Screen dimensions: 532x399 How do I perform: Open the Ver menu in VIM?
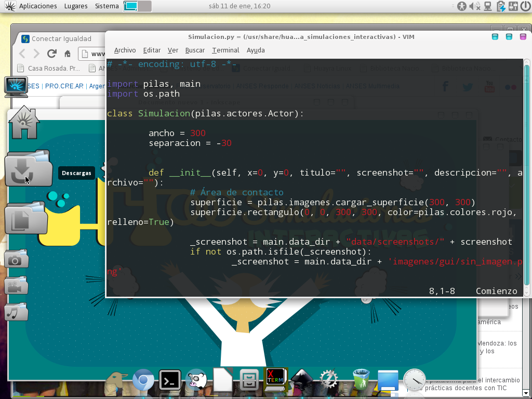[x=172, y=50]
